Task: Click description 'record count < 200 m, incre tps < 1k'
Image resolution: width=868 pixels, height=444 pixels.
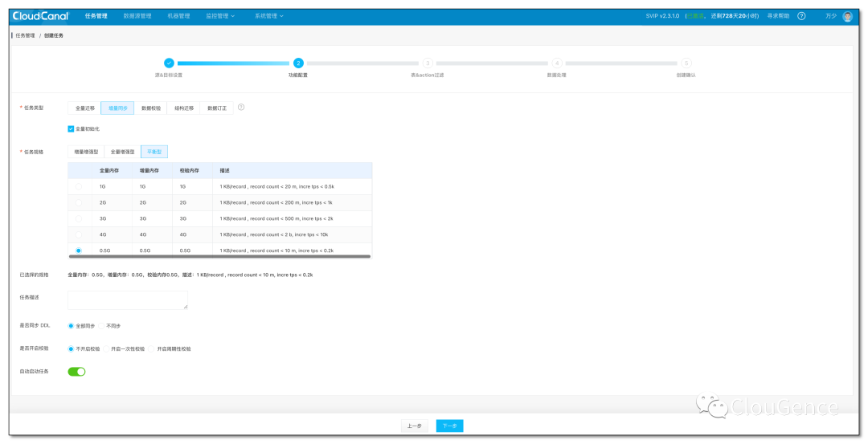Action: (x=291, y=202)
